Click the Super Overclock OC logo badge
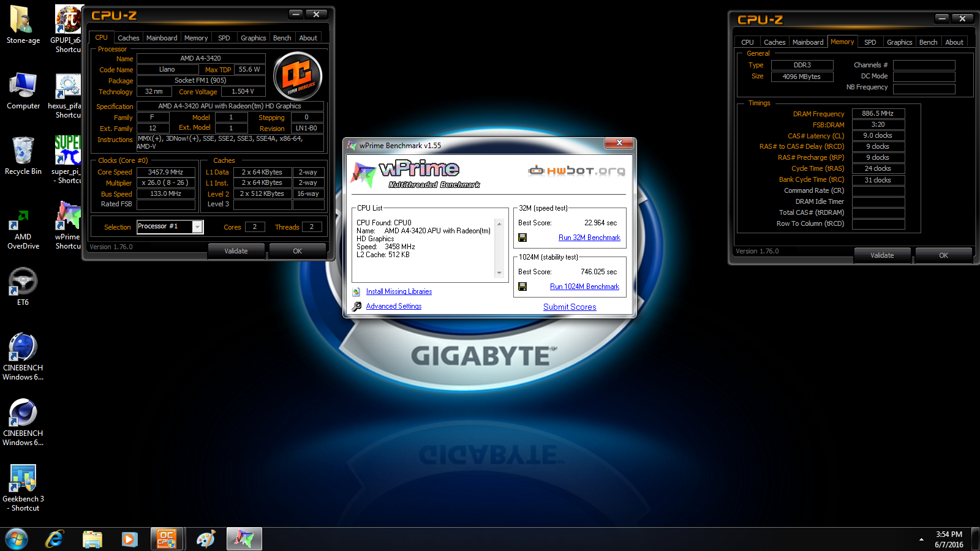 (298, 76)
